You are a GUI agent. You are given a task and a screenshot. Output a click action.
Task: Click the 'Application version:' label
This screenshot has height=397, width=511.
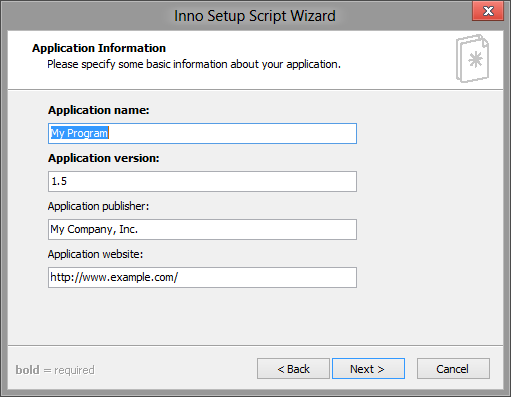(104, 158)
